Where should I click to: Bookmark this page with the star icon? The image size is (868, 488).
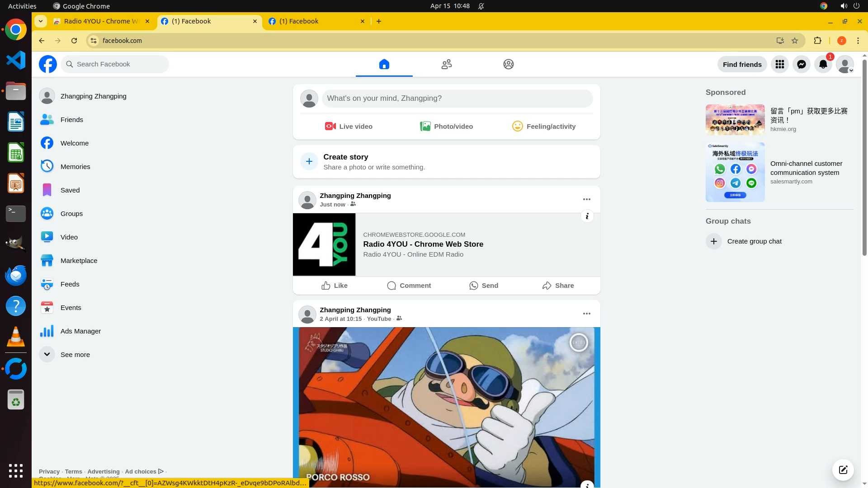pos(795,41)
